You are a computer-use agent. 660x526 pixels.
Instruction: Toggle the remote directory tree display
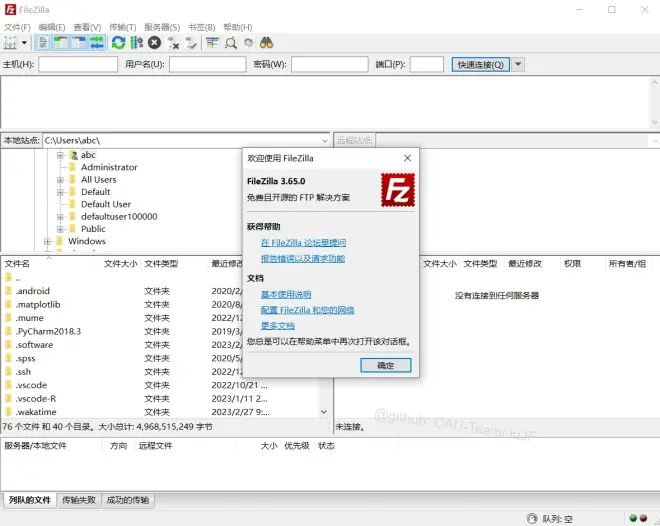(x=79, y=43)
